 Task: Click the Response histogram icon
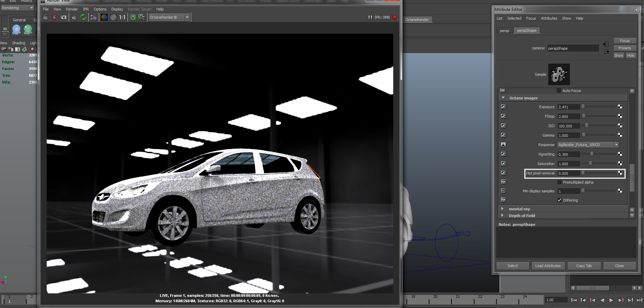[x=503, y=145]
